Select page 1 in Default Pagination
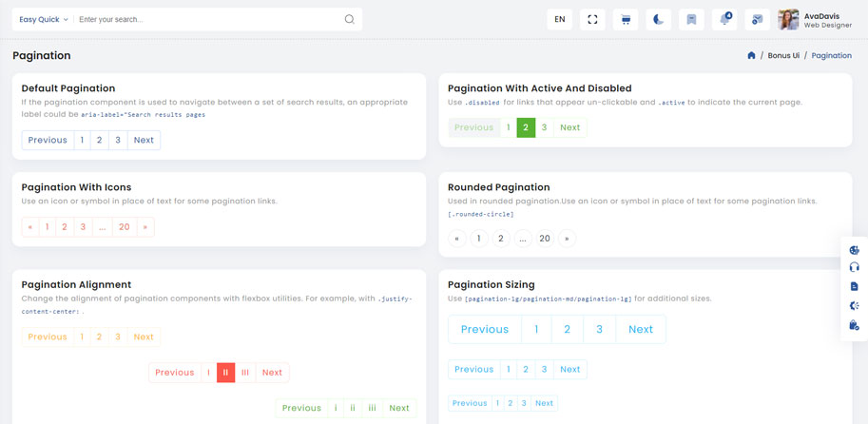868x424 pixels. (82, 140)
